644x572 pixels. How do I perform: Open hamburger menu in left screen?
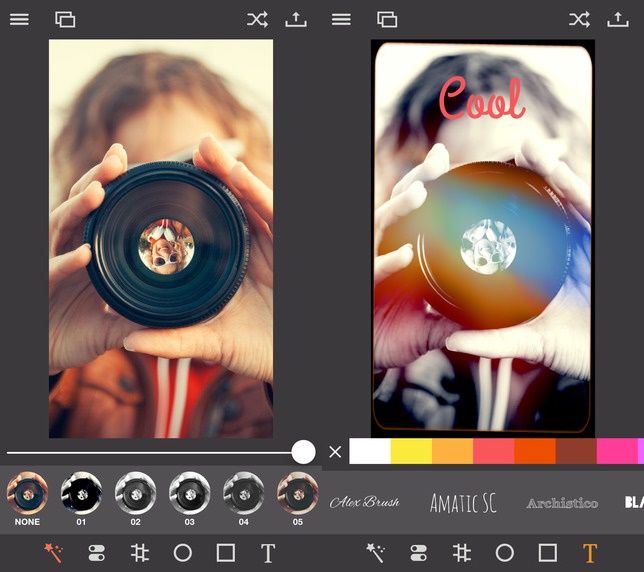19,19
